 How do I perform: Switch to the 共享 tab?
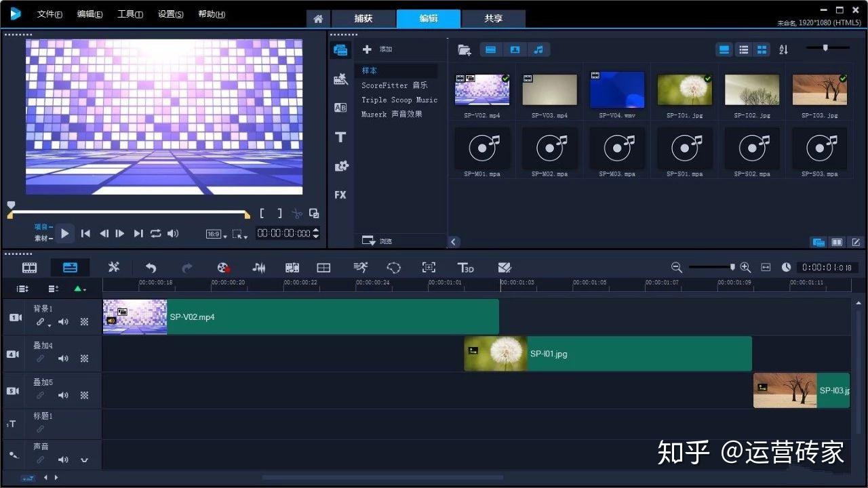tap(493, 19)
